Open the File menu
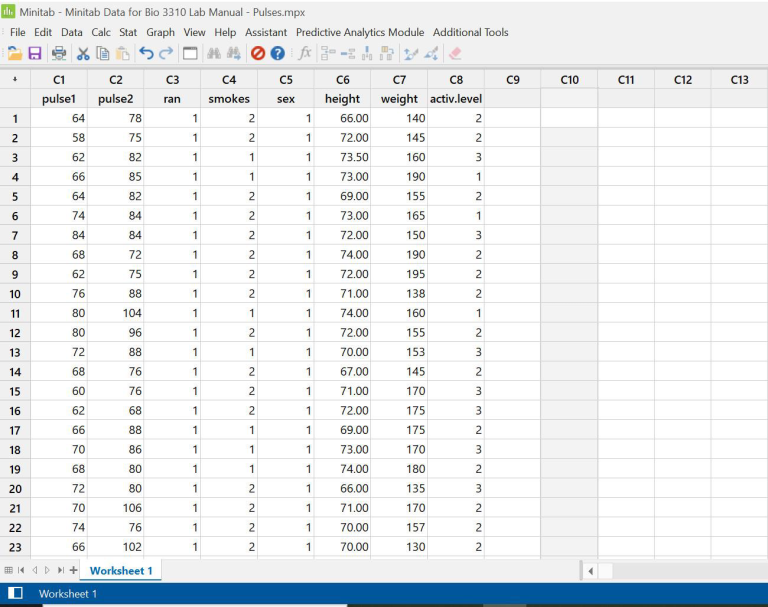 [x=18, y=32]
